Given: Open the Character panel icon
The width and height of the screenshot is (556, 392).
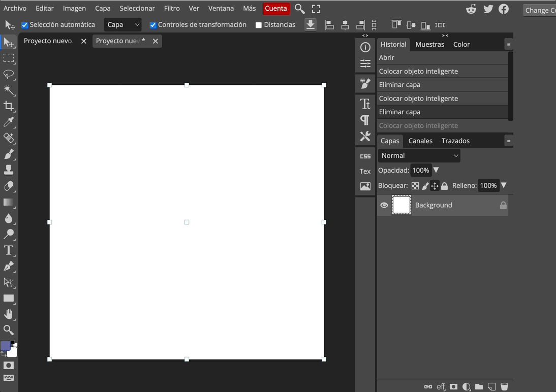Looking at the screenshot, I should (365, 103).
